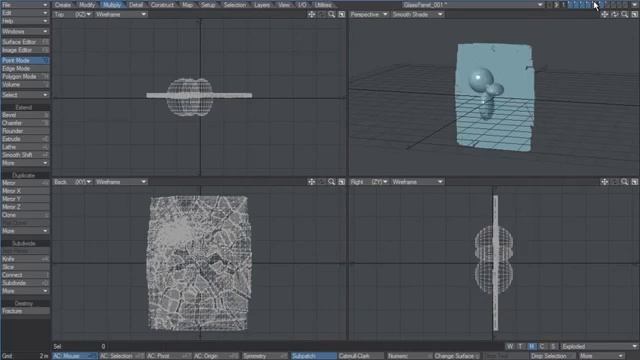Open the Exploded dropdown at the bottom right
640x360 pixels.
coord(599,347)
